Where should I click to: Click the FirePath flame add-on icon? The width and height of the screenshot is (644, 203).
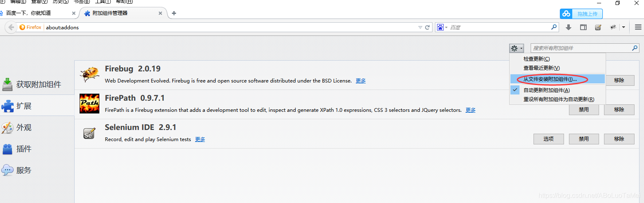(x=89, y=104)
